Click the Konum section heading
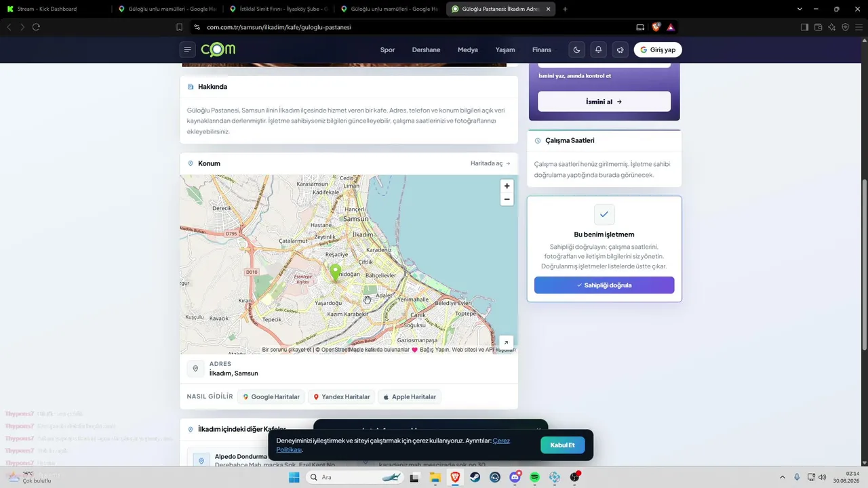Screen dimensions: 868x488 coord(209,163)
